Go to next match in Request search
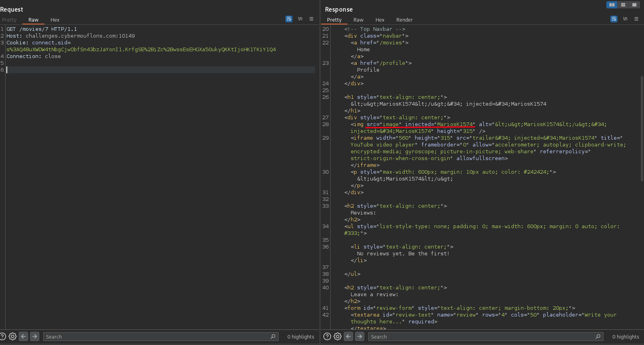The width and height of the screenshot is (644, 345). pos(35,337)
